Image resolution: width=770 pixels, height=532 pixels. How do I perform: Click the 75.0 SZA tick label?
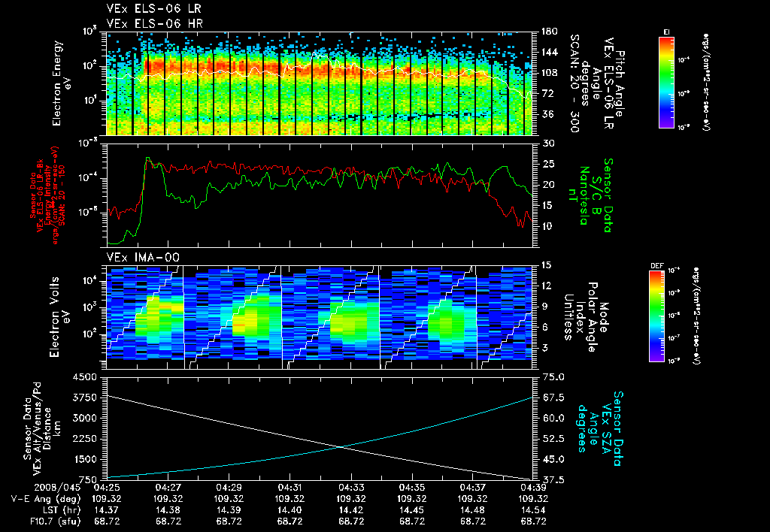pyautogui.click(x=553, y=377)
